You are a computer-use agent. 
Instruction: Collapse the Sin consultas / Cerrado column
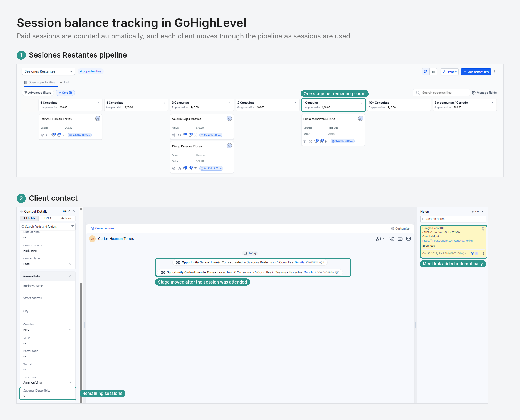coord(493,103)
